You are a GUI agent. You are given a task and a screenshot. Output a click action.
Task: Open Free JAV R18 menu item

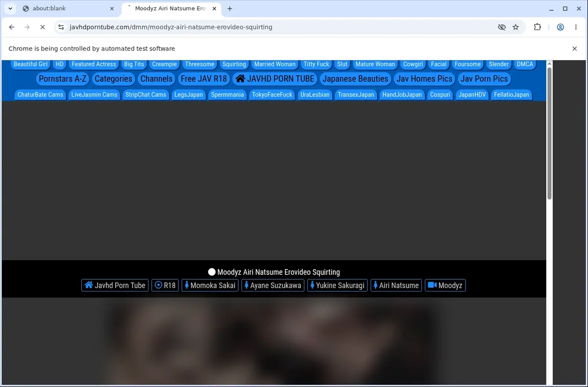click(204, 79)
